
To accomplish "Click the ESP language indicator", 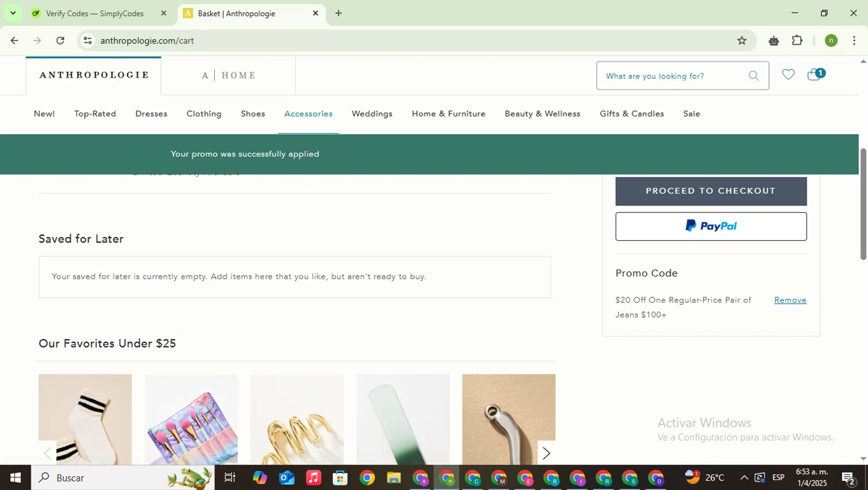I will [x=778, y=478].
